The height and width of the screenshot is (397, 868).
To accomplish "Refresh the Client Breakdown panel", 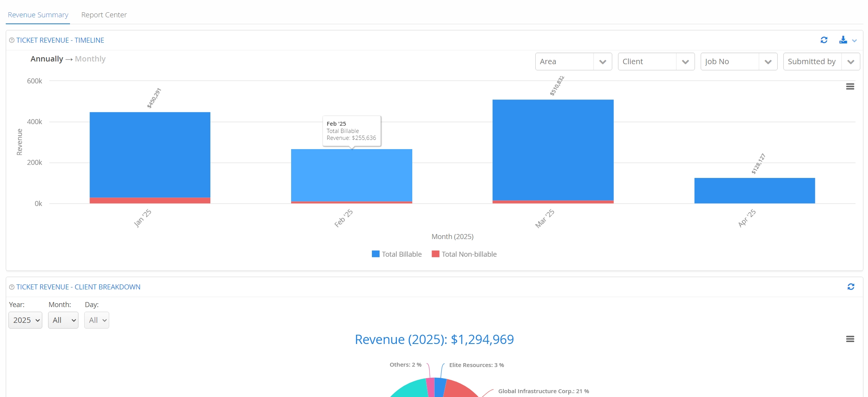I will point(851,287).
